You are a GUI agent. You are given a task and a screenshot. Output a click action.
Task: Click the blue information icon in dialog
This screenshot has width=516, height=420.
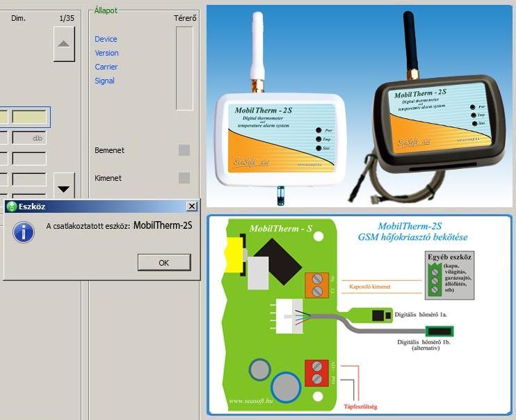(24, 232)
